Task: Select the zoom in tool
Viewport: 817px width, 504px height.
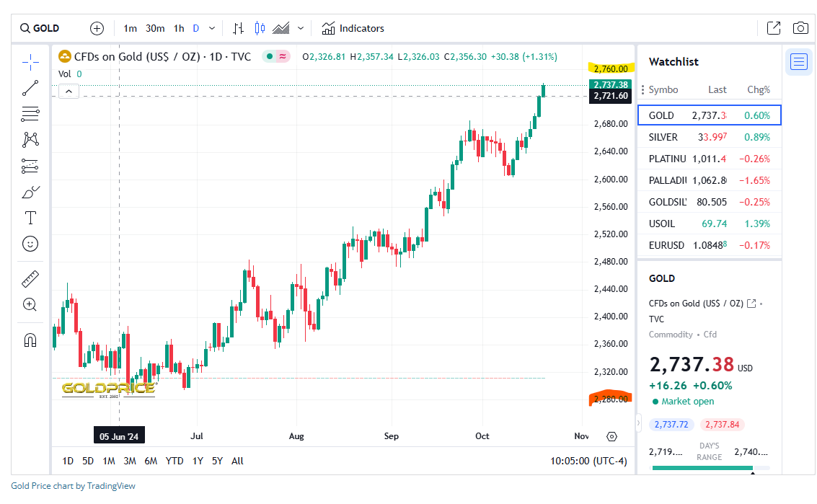Action: (30, 305)
